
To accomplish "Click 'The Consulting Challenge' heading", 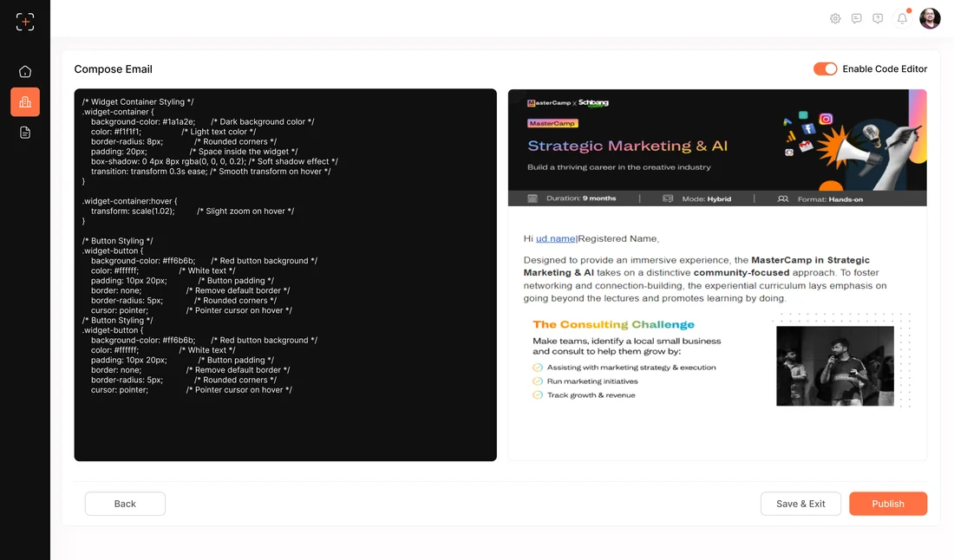I will point(613,325).
